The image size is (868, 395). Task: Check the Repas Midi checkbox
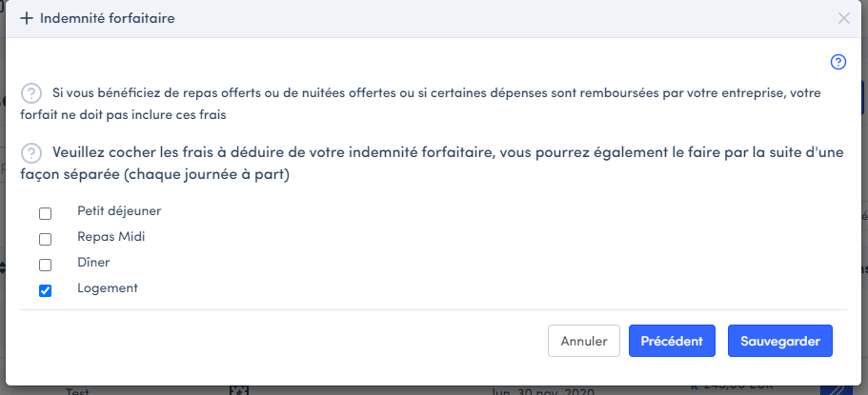45,239
